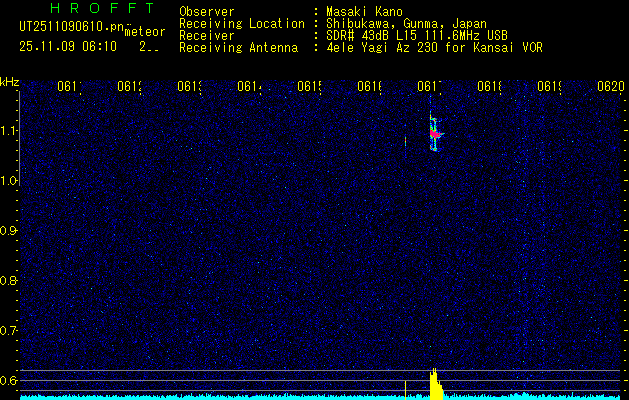
Task: Click the 0616 time marker
Action: (369, 86)
